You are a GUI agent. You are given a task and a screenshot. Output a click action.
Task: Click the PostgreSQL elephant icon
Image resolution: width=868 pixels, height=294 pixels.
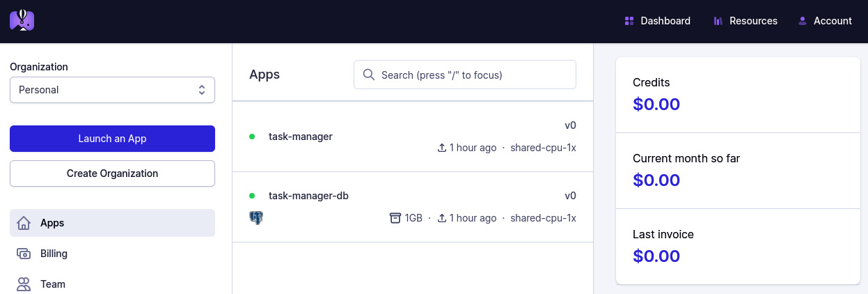(x=256, y=218)
